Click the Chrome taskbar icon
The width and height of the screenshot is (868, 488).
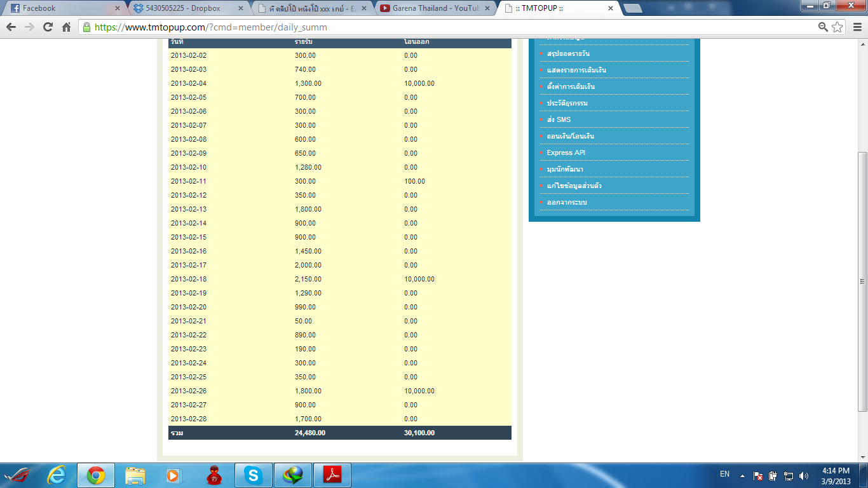(96, 475)
